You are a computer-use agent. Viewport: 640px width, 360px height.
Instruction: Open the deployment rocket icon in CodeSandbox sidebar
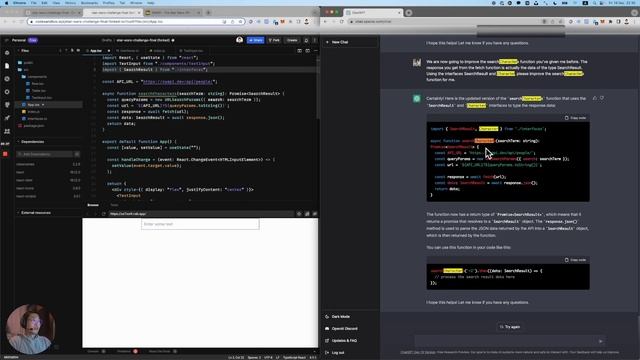pos(7,118)
